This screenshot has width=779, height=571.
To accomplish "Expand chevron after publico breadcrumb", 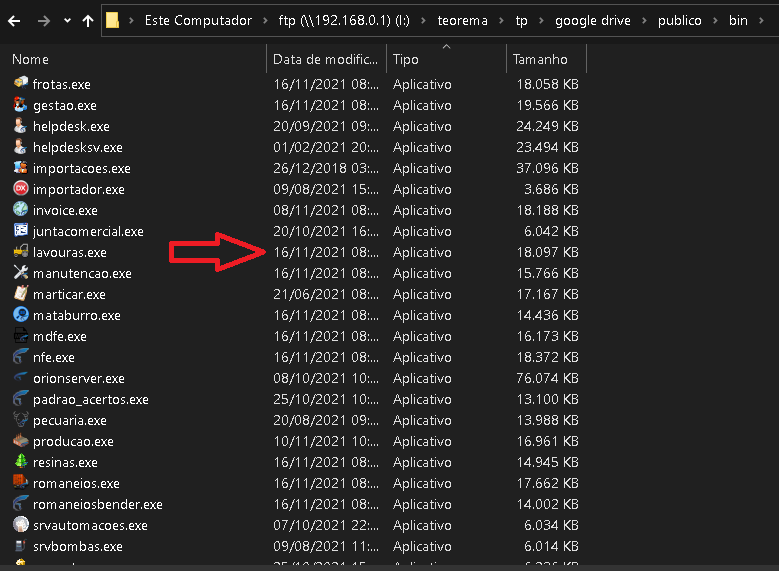I will (x=715, y=21).
